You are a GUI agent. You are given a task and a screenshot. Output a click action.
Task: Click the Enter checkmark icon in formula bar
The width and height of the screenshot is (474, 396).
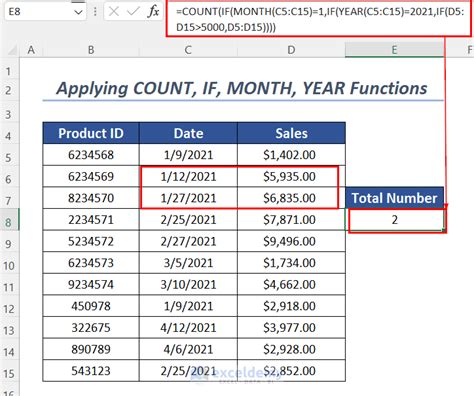(133, 12)
